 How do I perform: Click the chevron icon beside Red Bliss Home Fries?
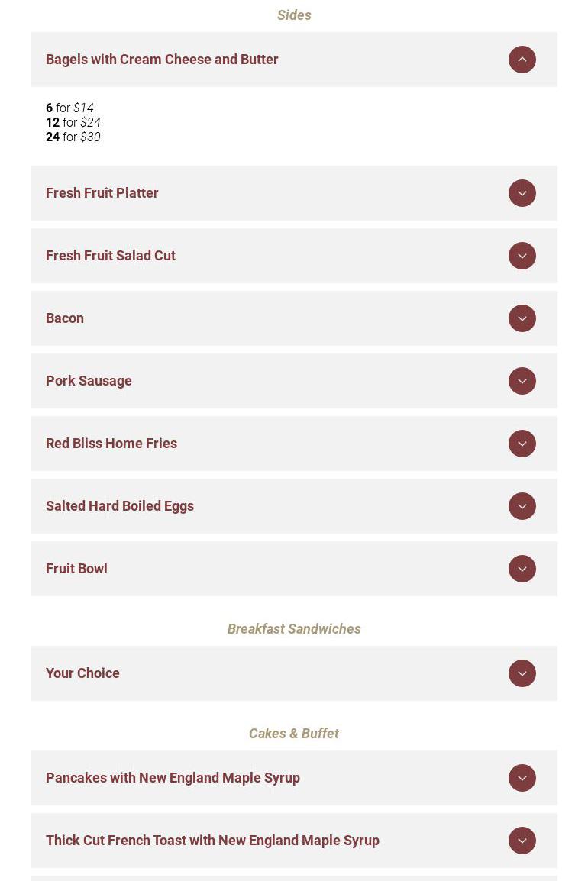(x=522, y=444)
